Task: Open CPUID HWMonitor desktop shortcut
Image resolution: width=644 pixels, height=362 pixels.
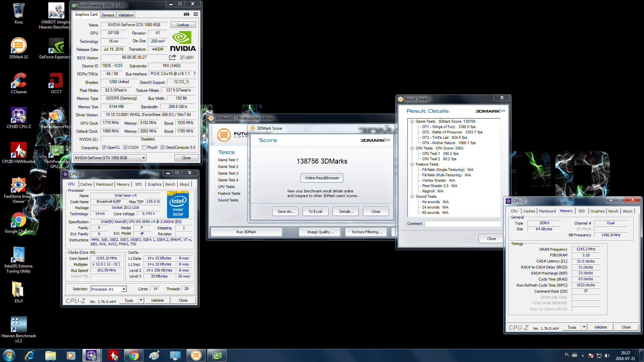Action: tap(19, 153)
